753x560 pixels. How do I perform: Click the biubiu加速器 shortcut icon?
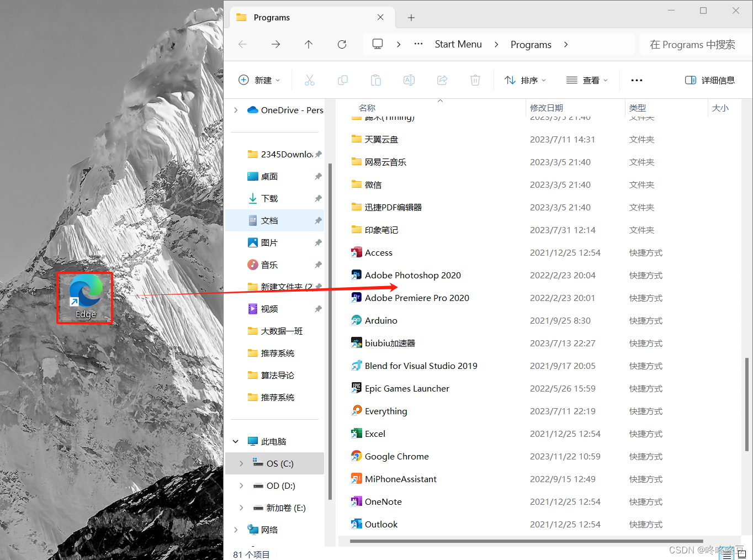pyautogui.click(x=357, y=343)
